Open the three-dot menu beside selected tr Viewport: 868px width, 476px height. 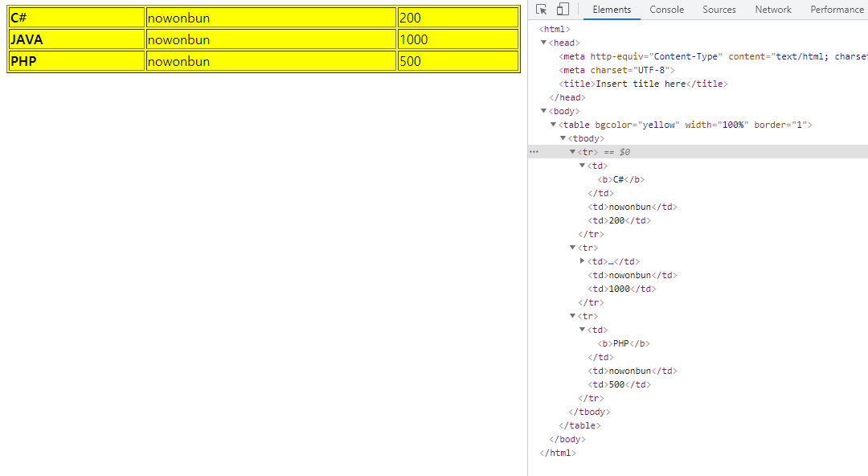point(534,152)
